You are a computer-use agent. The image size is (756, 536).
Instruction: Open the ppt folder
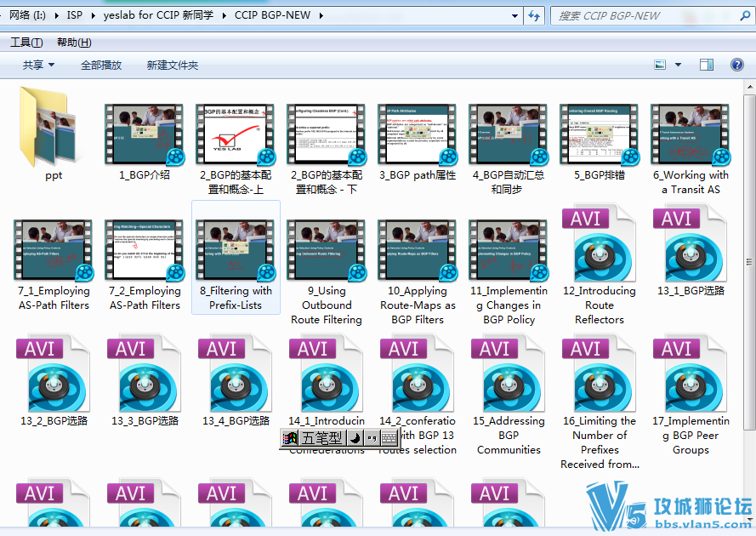(53, 133)
